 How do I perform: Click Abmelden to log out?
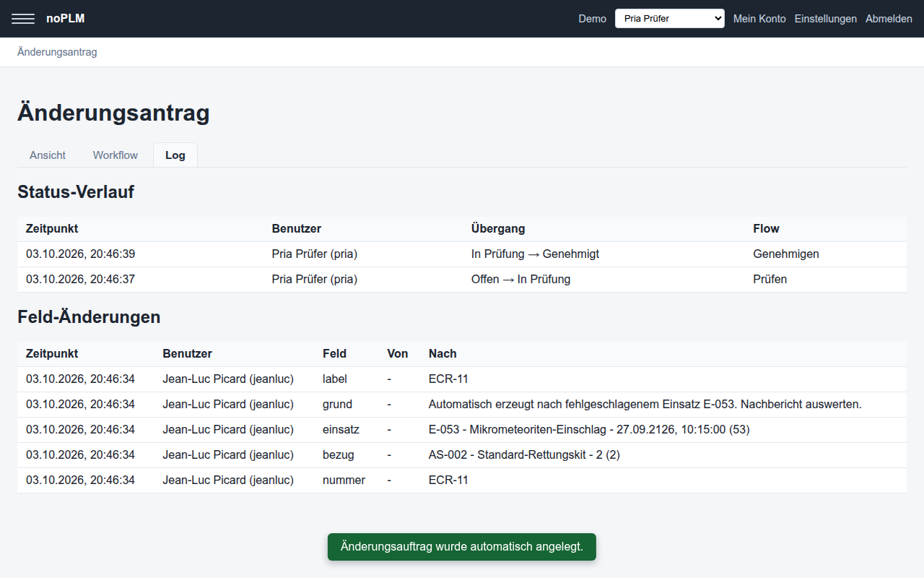coord(889,19)
